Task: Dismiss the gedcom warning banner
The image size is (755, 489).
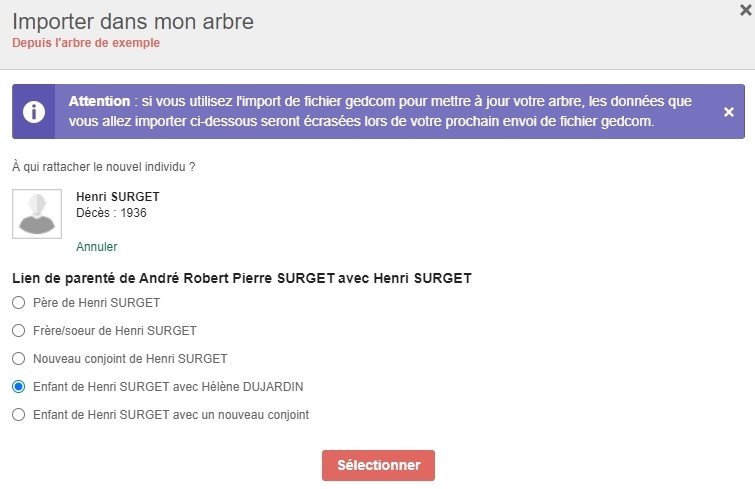Action: click(x=728, y=112)
